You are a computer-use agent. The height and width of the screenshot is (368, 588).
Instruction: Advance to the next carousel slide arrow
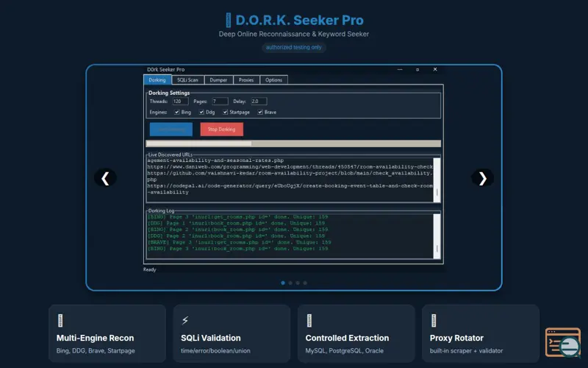(482, 178)
